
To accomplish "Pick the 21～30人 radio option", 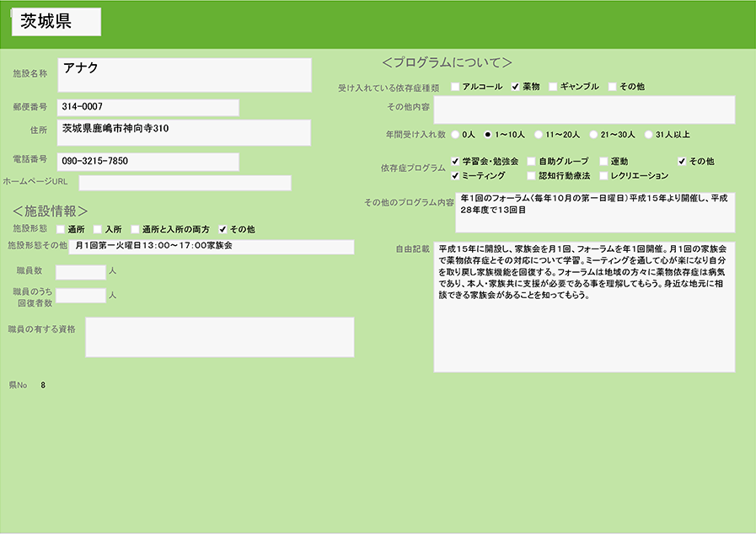I will click(593, 134).
